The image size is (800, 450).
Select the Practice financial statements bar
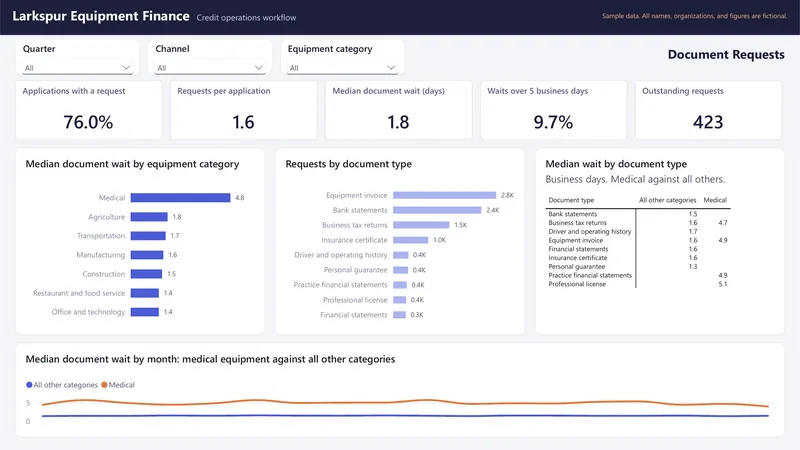(400, 285)
